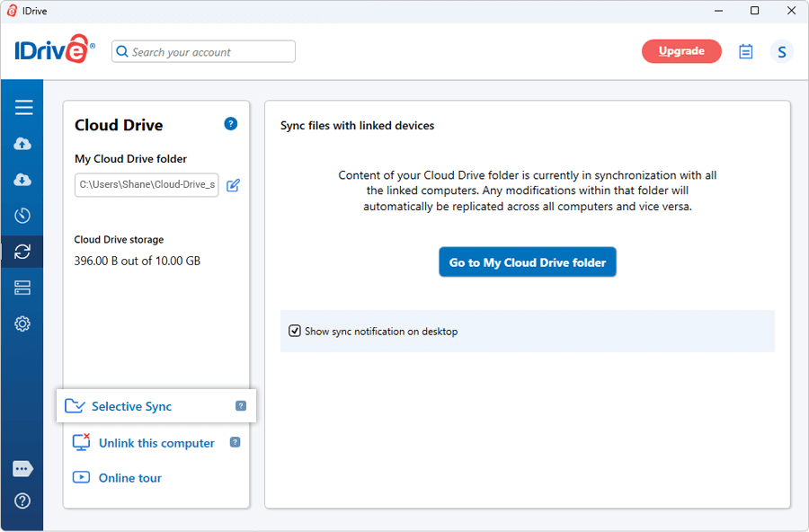Open the cloud Restore sidebar icon
The width and height of the screenshot is (809, 532).
pyautogui.click(x=23, y=180)
